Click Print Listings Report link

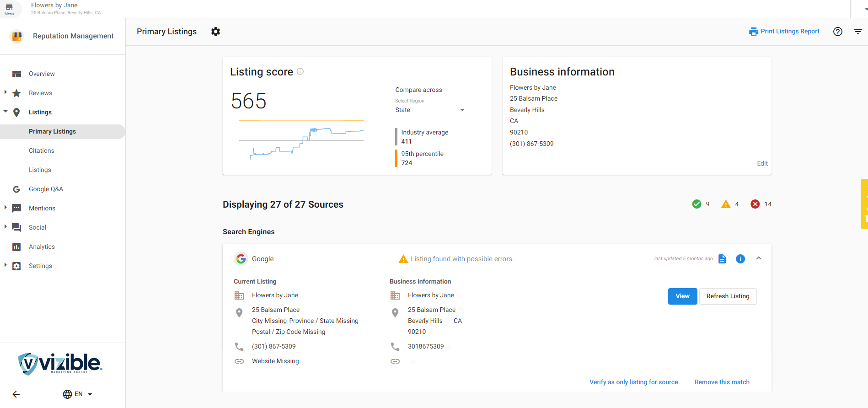pos(784,32)
